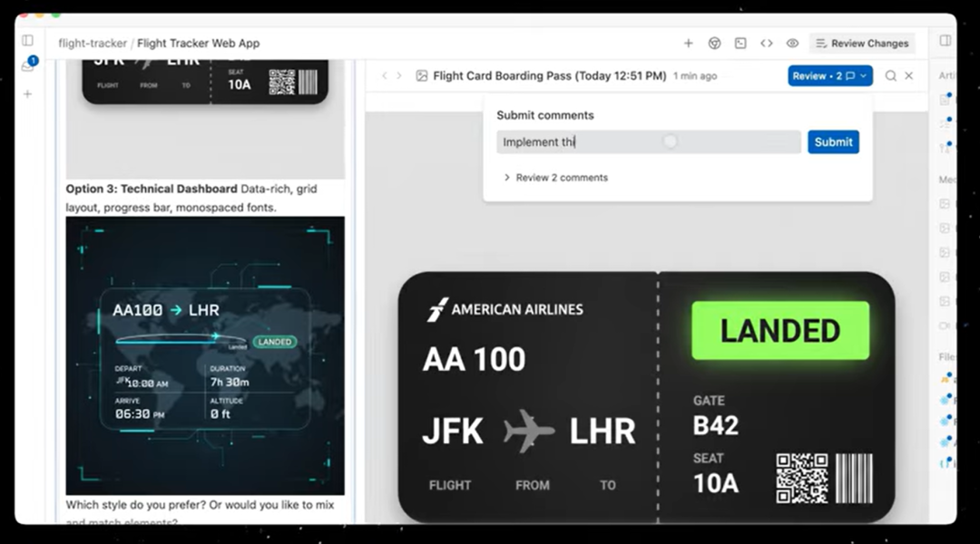Click the flight-tracker breadcrumb
This screenshot has height=544, width=980.
(x=93, y=43)
